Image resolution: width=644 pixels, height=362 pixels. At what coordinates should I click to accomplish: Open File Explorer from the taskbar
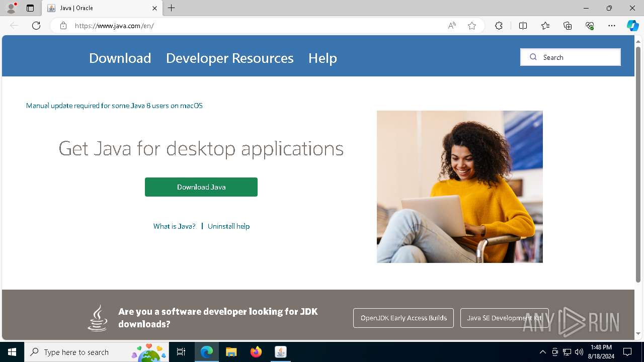point(231,352)
